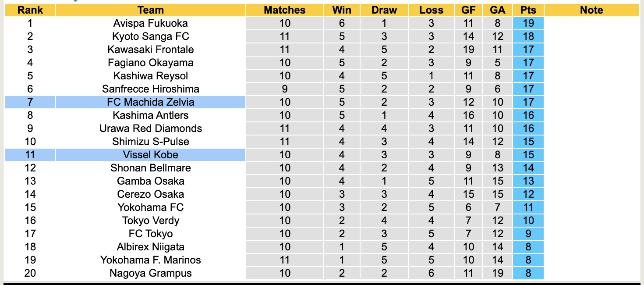
Task: Click the Nagoya Grampus team name
Action: point(150,273)
